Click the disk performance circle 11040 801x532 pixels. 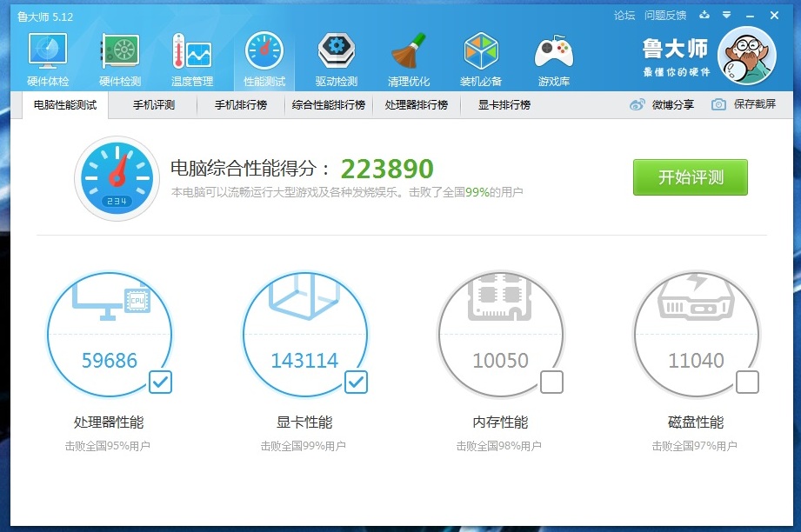[697, 335]
